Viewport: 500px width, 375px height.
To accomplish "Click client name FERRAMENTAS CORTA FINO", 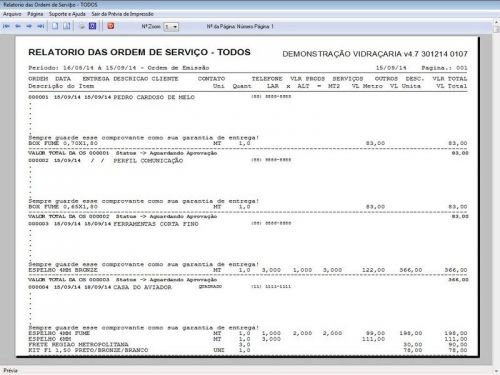I will click(156, 224).
